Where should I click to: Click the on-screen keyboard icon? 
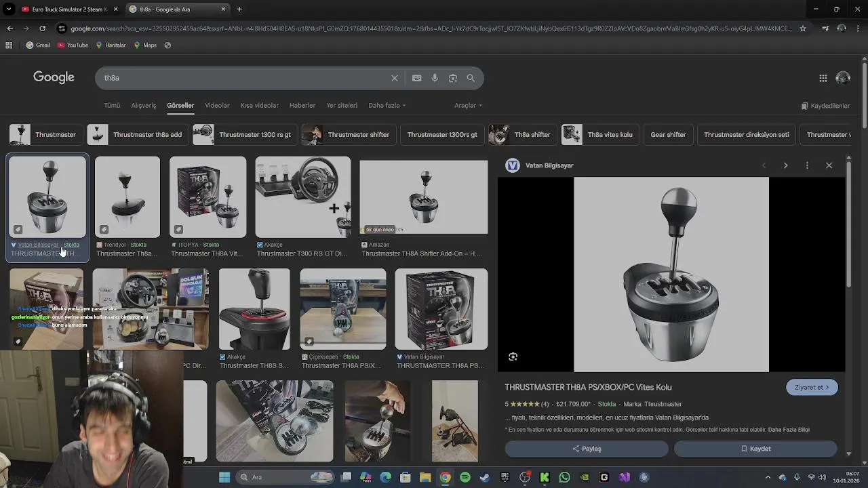pyautogui.click(x=416, y=78)
